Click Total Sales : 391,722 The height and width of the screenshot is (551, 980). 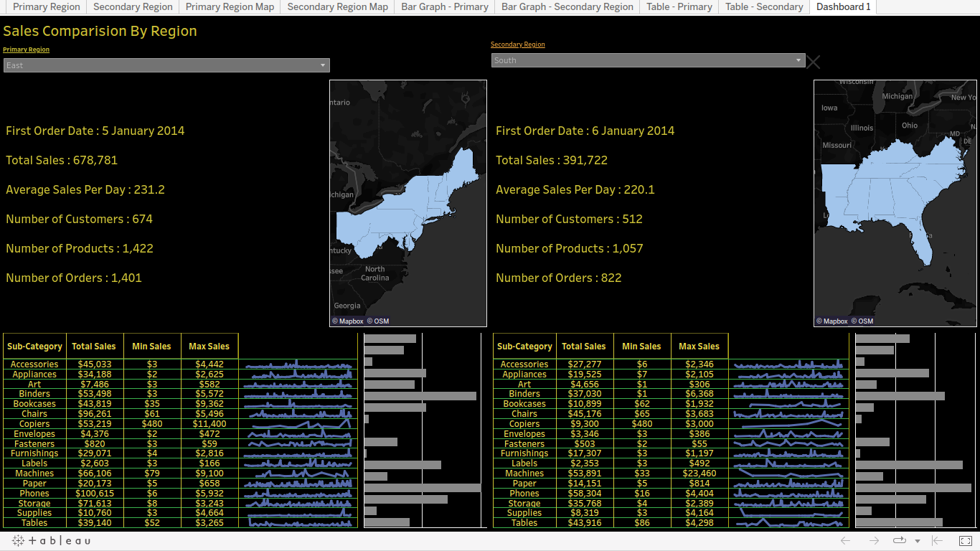pos(552,161)
